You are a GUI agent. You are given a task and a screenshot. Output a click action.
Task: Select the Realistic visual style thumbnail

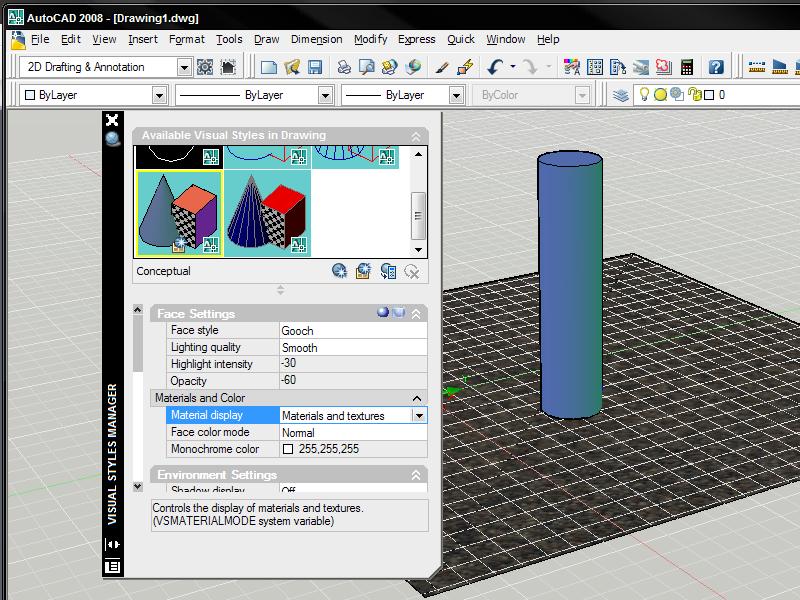267,213
